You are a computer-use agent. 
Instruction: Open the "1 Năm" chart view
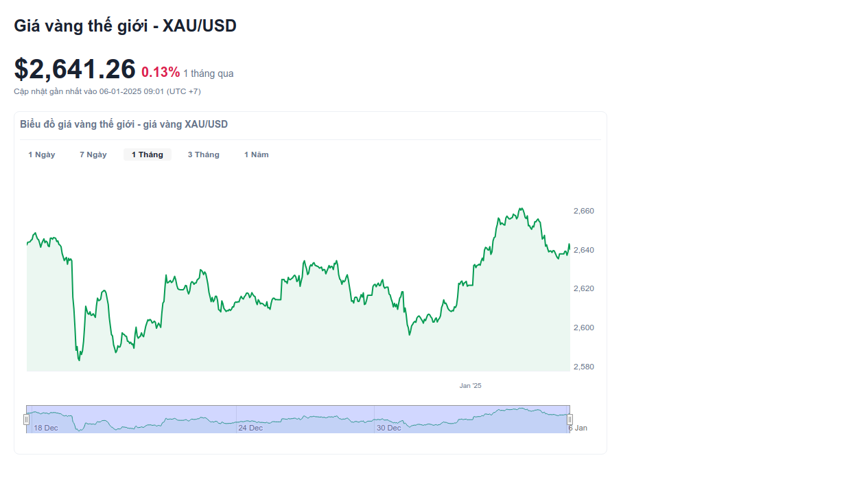[x=257, y=154]
